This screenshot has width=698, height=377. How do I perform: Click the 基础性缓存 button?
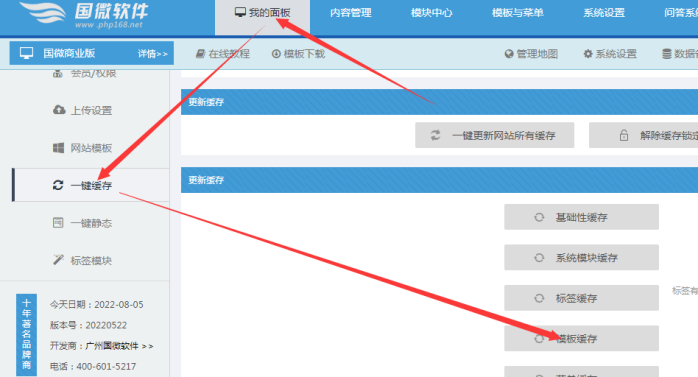click(581, 217)
